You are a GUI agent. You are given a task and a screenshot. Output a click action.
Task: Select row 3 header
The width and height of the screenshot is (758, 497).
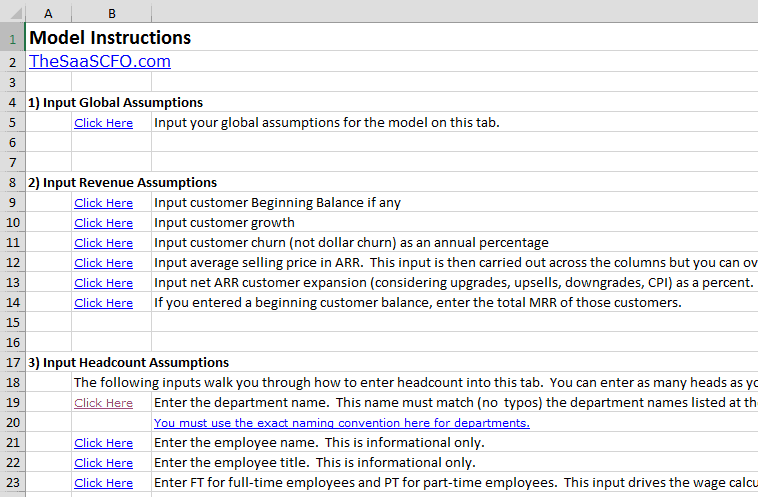[13, 83]
